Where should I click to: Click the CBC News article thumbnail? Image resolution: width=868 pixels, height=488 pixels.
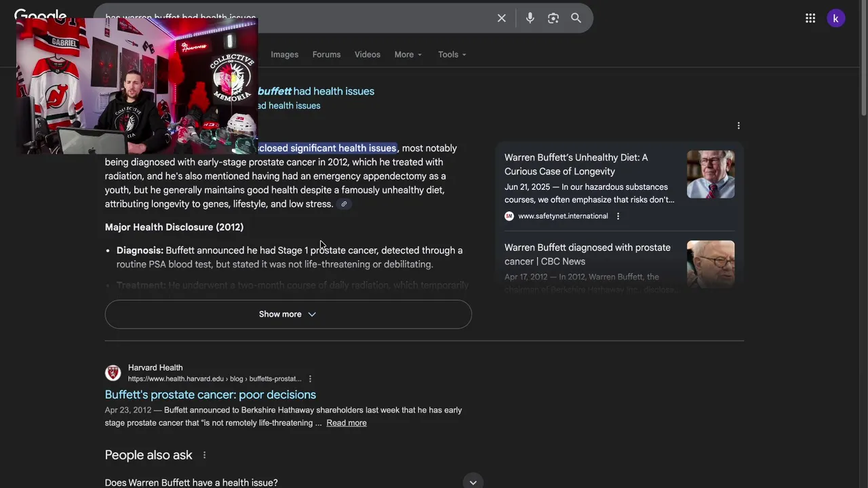click(711, 264)
